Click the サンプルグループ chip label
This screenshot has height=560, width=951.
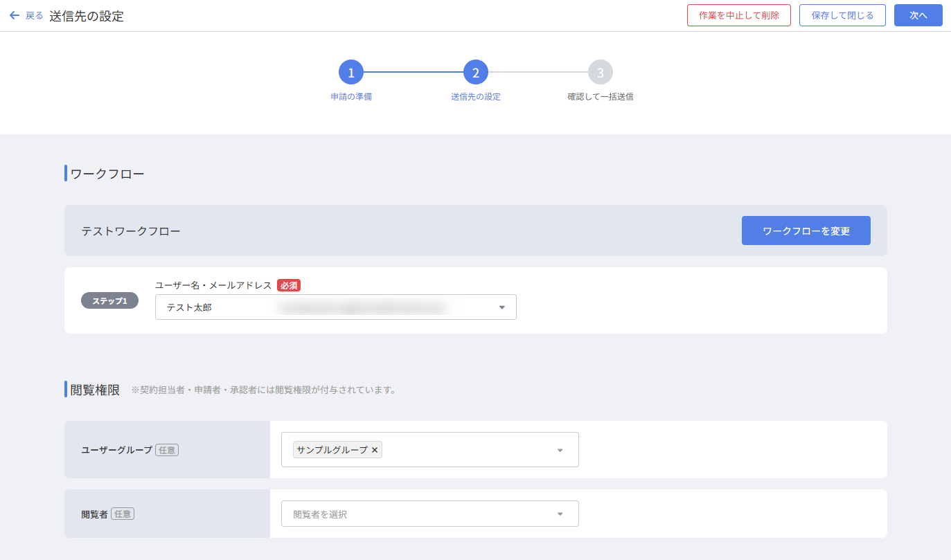(332, 450)
